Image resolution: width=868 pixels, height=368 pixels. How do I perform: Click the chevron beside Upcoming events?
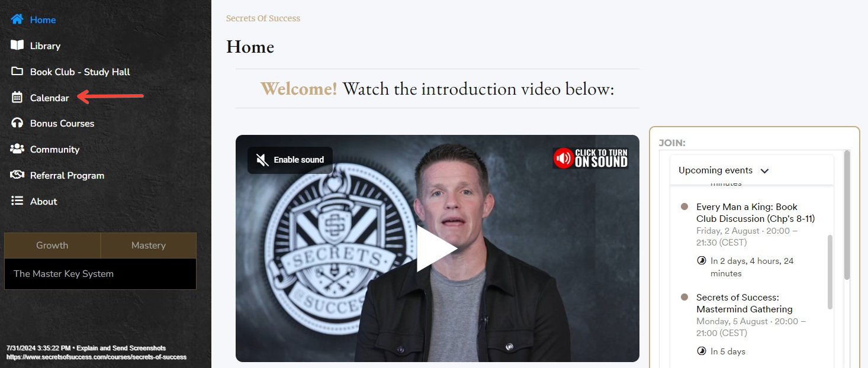coord(764,171)
